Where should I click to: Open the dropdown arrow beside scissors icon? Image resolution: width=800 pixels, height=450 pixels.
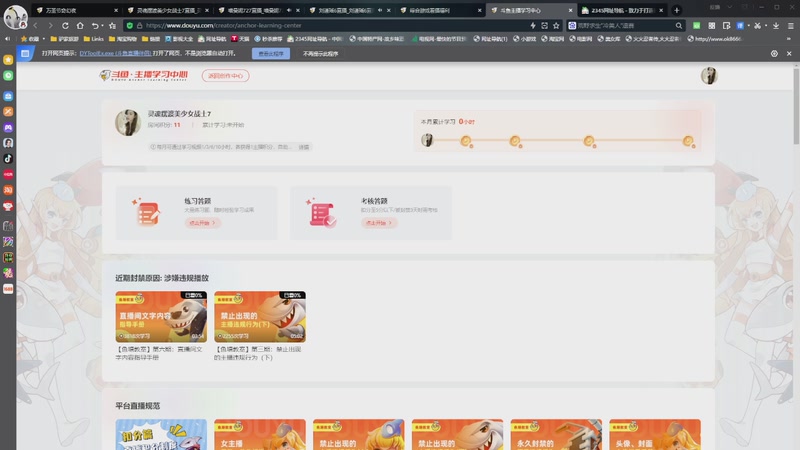[x=766, y=26]
